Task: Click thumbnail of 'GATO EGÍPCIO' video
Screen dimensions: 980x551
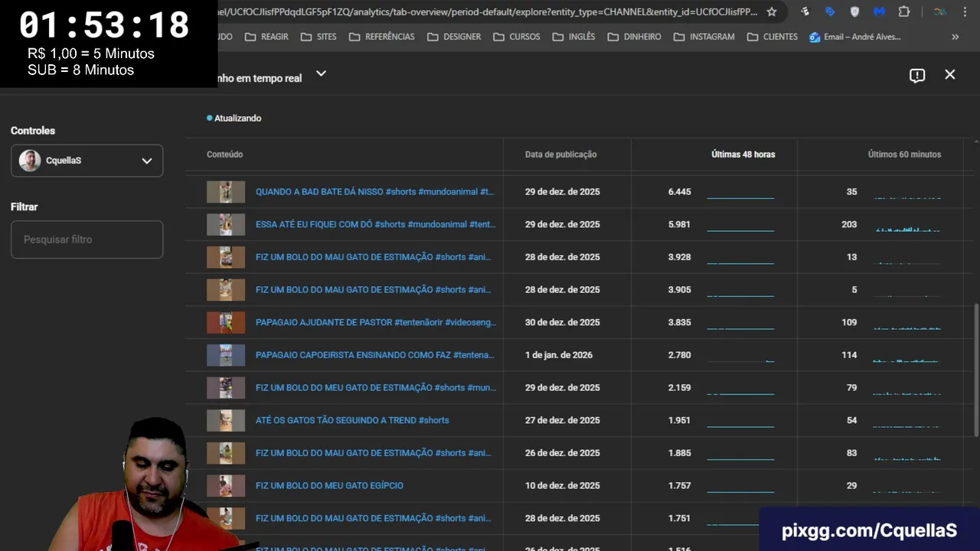Action: pos(226,485)
